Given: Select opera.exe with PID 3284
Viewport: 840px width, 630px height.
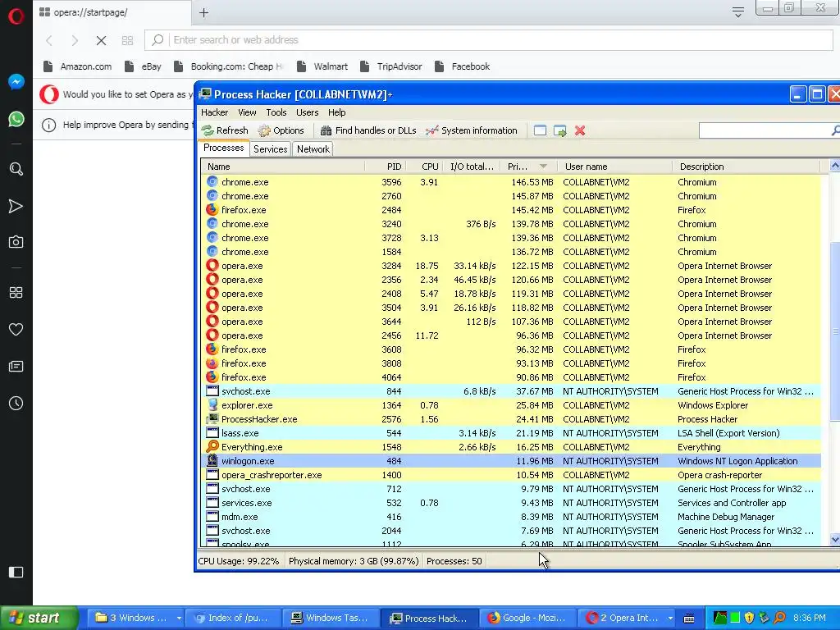Looking at the screenshot, I should coord(511,266).
